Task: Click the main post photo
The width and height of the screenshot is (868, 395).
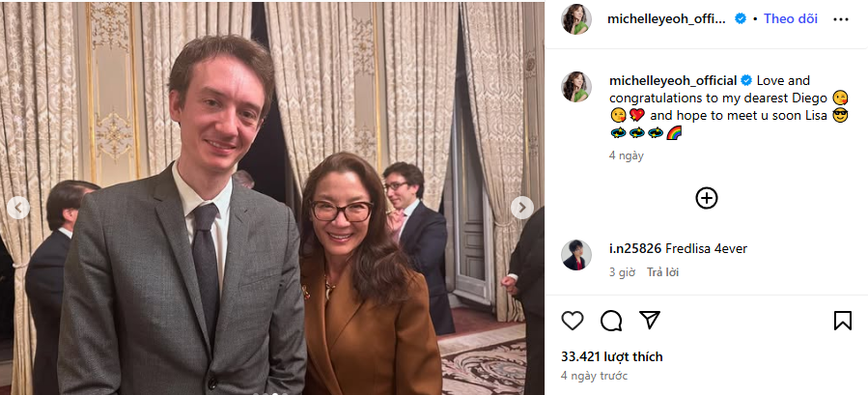Action: 270,198
